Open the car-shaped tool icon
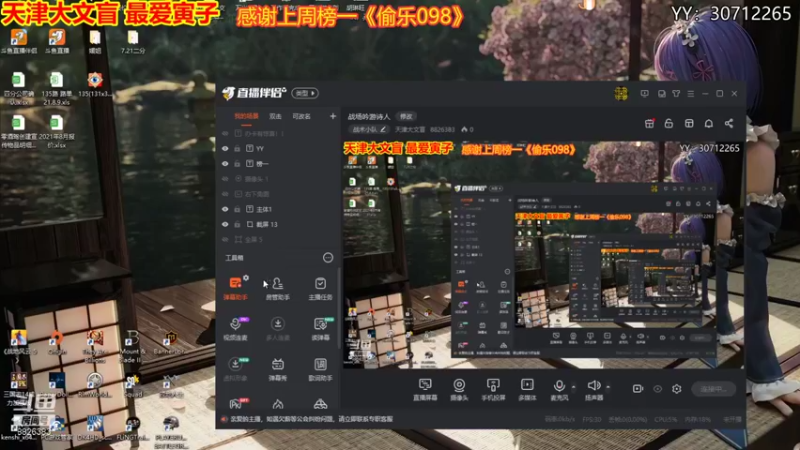This screenshot has height=450, width=800. (320, 404)
